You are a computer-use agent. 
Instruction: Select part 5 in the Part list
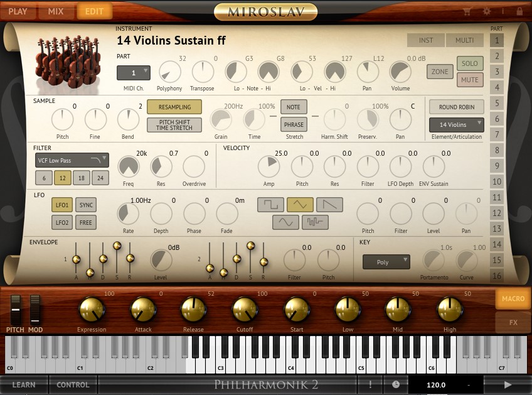click(x=497, y=103)
